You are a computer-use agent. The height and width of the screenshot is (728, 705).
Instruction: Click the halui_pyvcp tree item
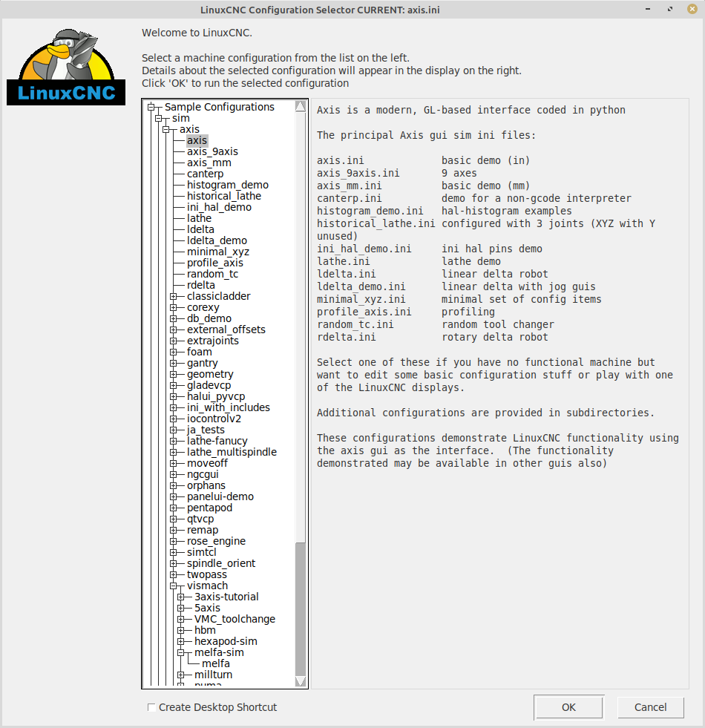click(x=216, y=396)
